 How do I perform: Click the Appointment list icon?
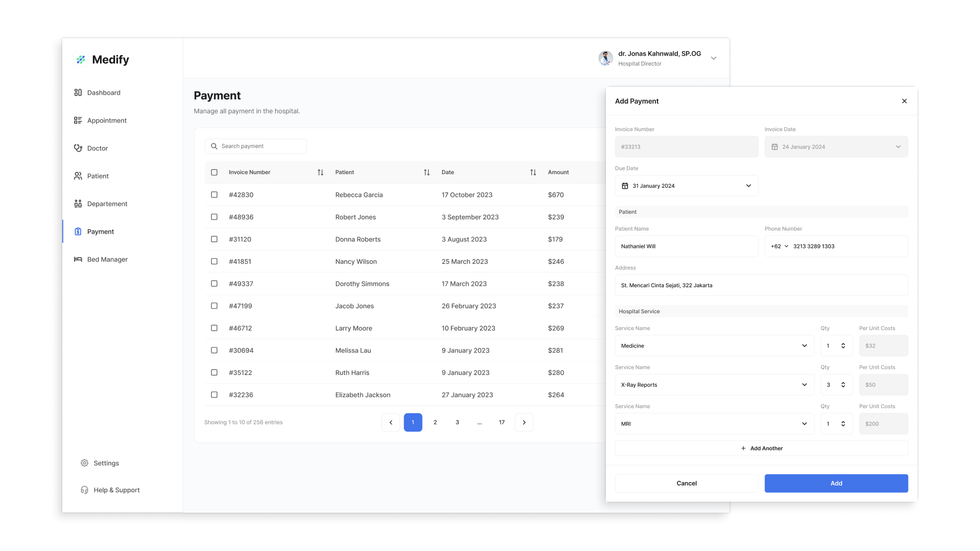point(78,120)
